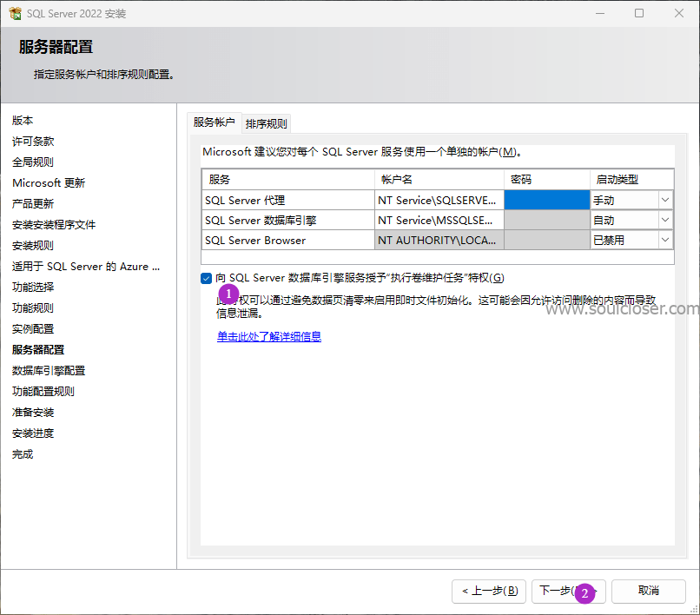Select 安装进度 step in sidebar
Image resolution: width=700 pixels, height=615 pixels.
(33, 433)
